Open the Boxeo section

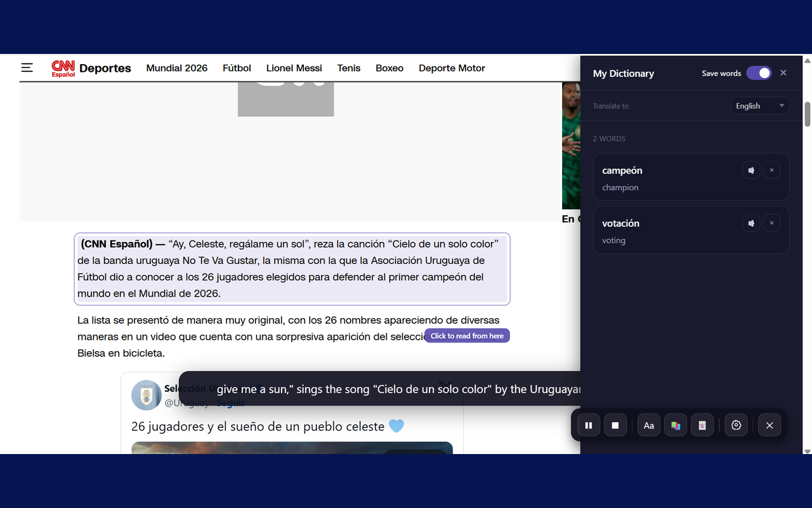[x=390, y=68]
